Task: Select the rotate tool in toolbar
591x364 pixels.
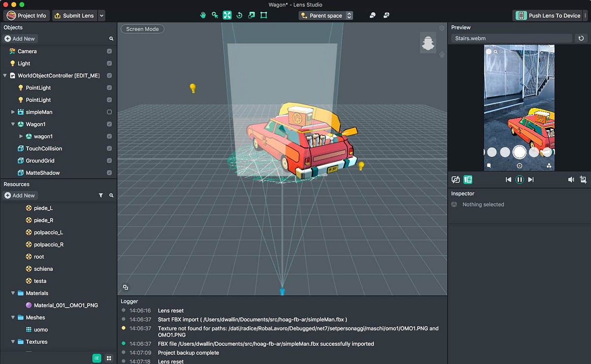Action: 239,15
